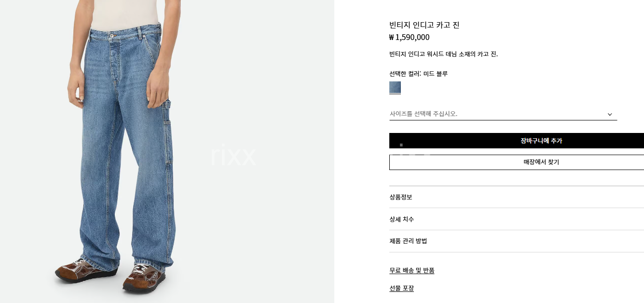
Task: Click the denim description sentence
Action: [443, 54]
